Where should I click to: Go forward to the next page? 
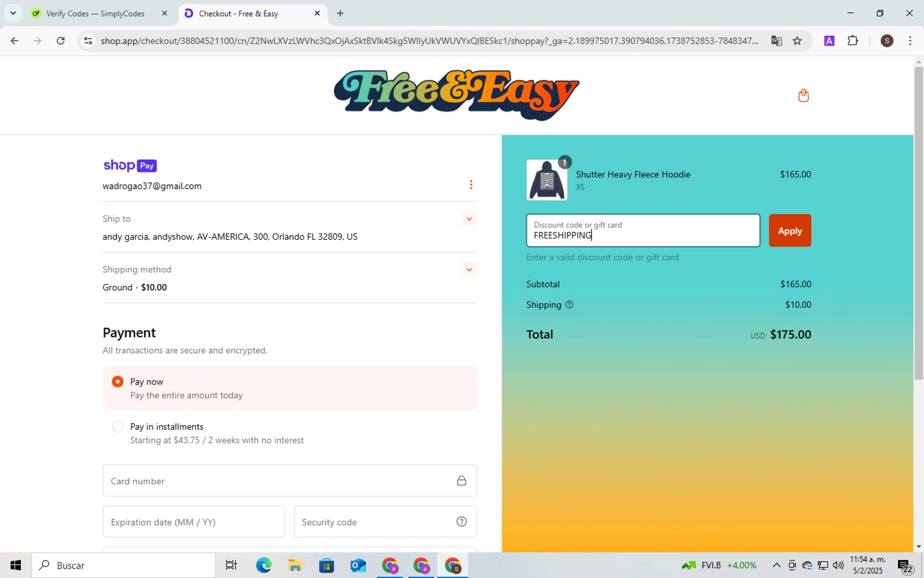click(38, 41)
